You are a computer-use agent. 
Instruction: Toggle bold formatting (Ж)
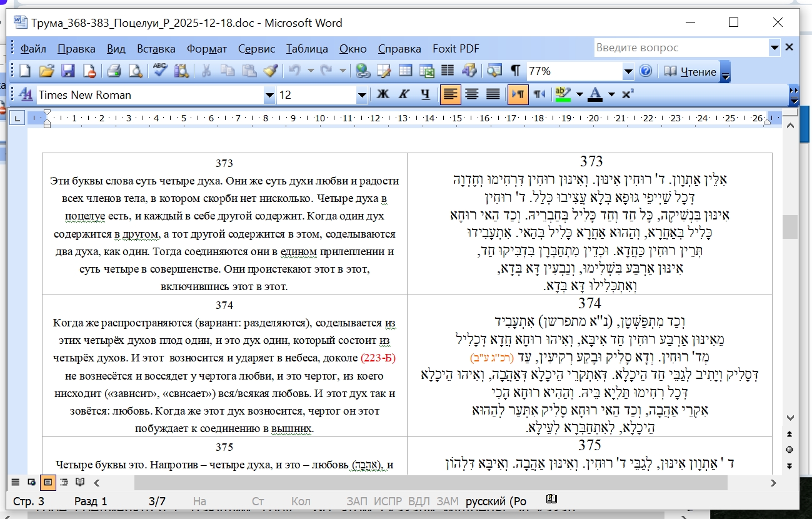coord(383,94)
